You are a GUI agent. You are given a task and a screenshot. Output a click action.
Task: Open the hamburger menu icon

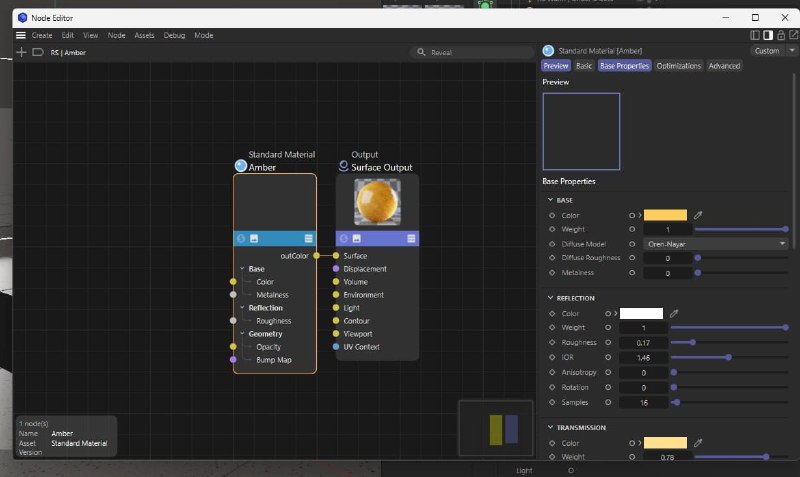coord(20,35)
